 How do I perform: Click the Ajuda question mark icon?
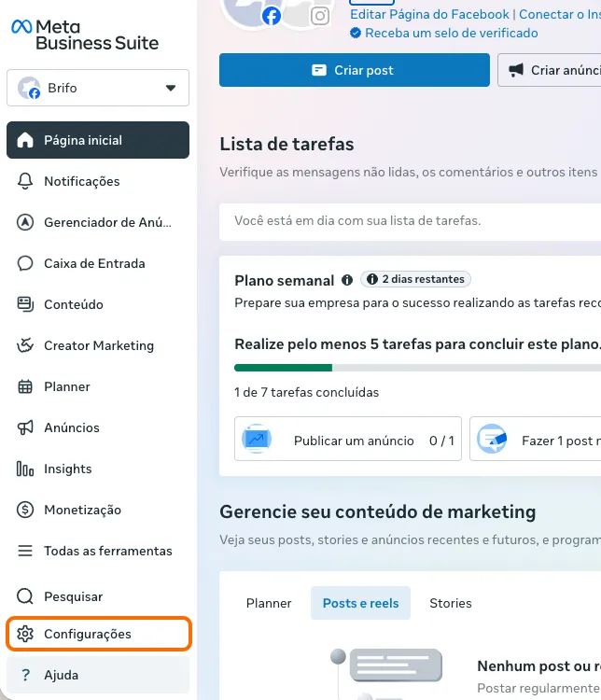pos(26,675)
